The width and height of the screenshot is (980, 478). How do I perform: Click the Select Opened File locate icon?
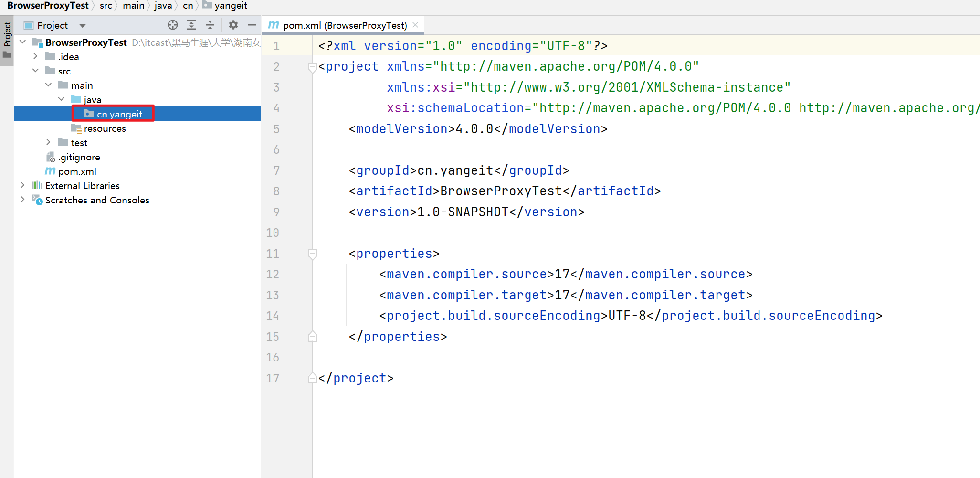(x=173, y=25)
